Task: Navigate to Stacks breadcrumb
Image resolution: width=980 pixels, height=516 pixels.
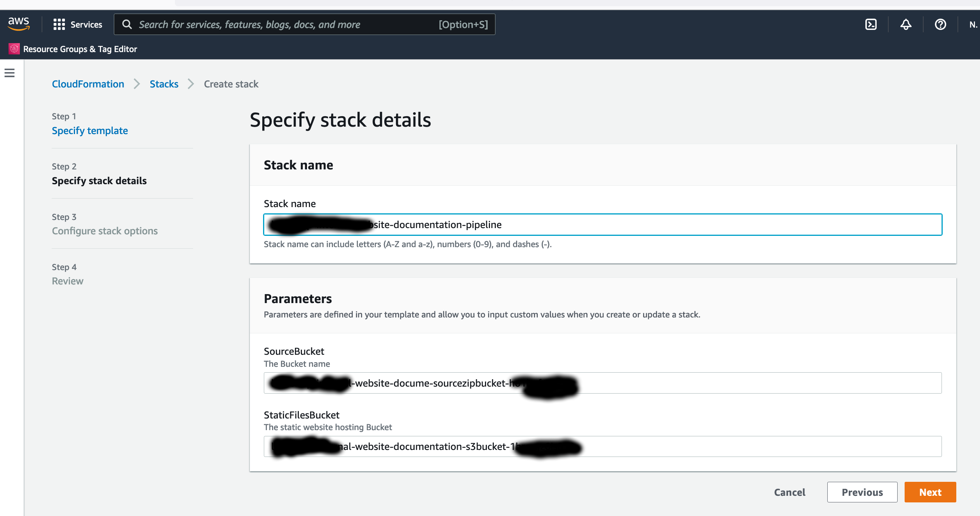Action: 164,84
